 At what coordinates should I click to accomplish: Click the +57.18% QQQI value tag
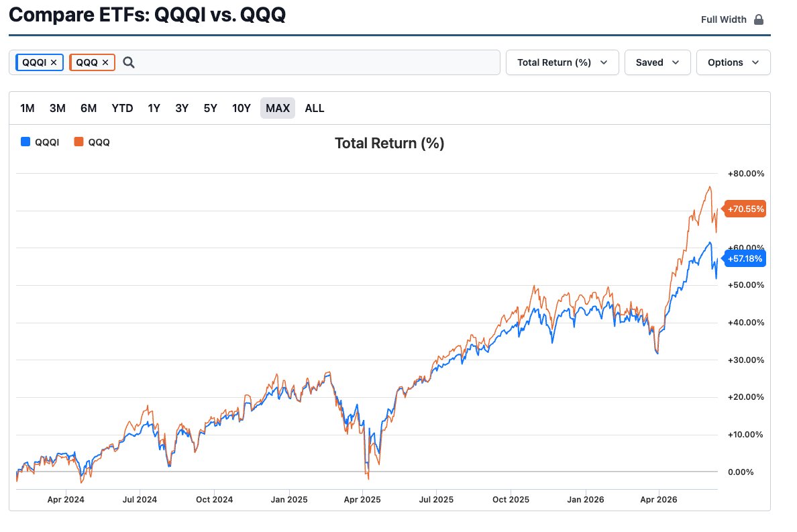point(744,259)
